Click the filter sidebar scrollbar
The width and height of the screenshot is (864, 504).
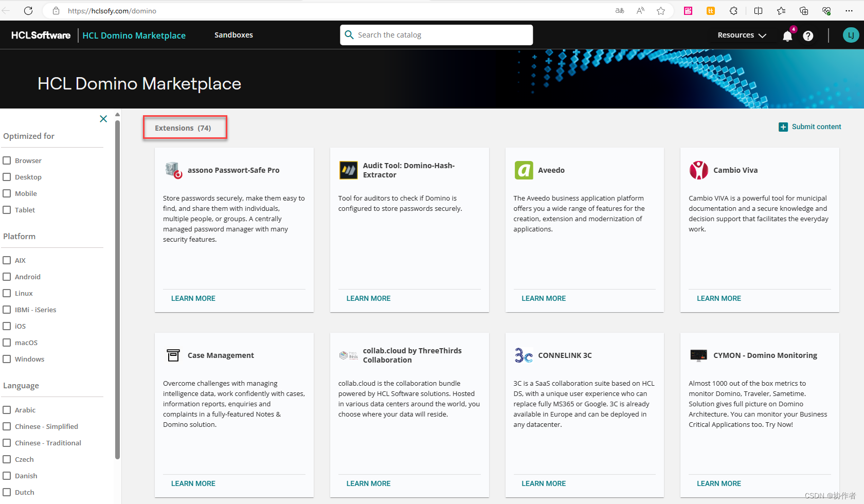point(118,289)
